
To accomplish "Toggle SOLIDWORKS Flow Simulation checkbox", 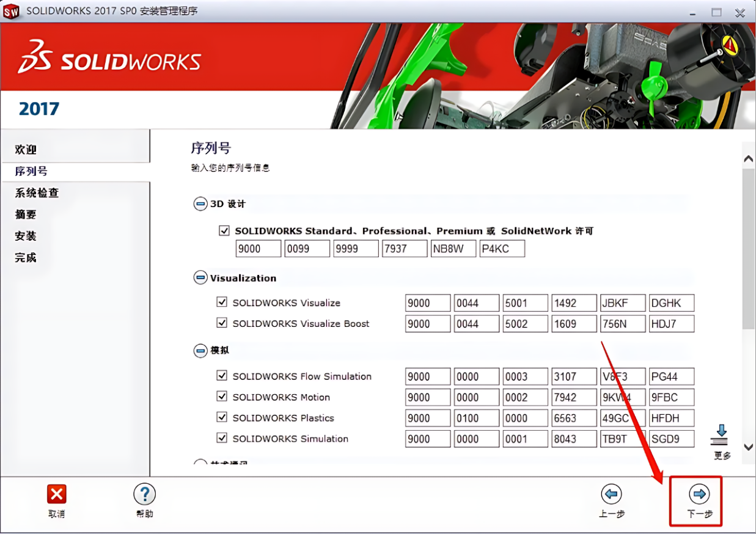I will click(222, 376).
